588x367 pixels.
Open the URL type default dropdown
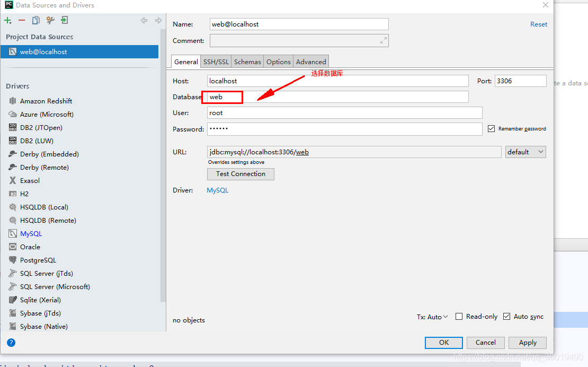pos(525,152)
